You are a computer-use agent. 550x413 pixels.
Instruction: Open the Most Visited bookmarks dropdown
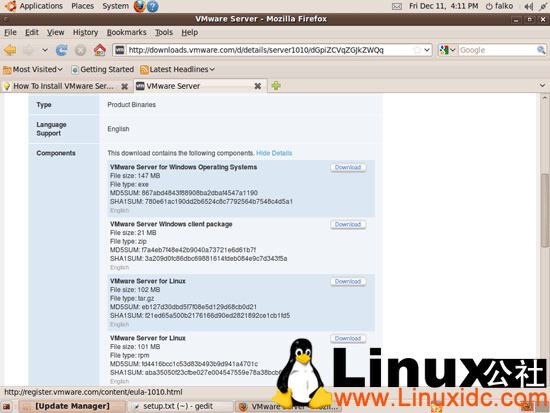[x=33, y=69]
